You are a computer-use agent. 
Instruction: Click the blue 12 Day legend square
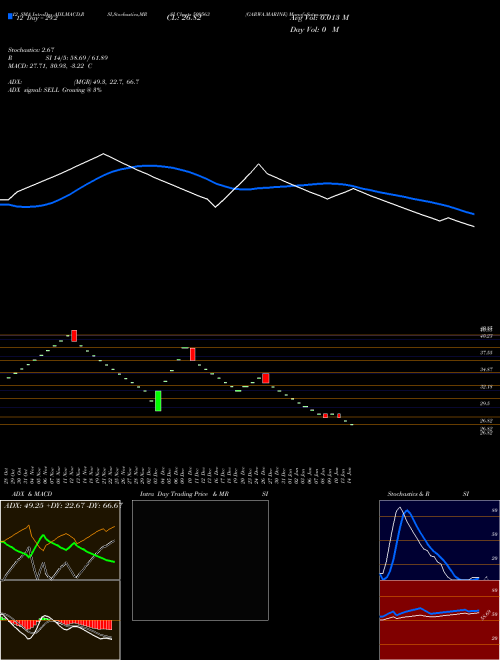[10, 16]
